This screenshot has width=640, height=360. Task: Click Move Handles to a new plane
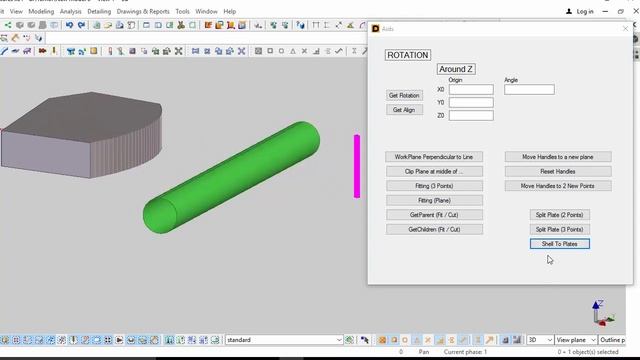[558, 157]
